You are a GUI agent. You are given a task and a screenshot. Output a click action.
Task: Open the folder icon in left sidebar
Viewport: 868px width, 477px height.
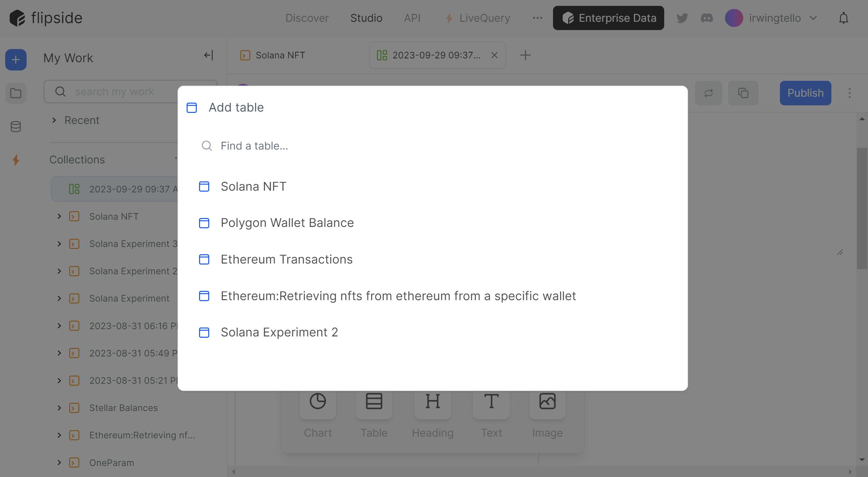click(16, 93)
